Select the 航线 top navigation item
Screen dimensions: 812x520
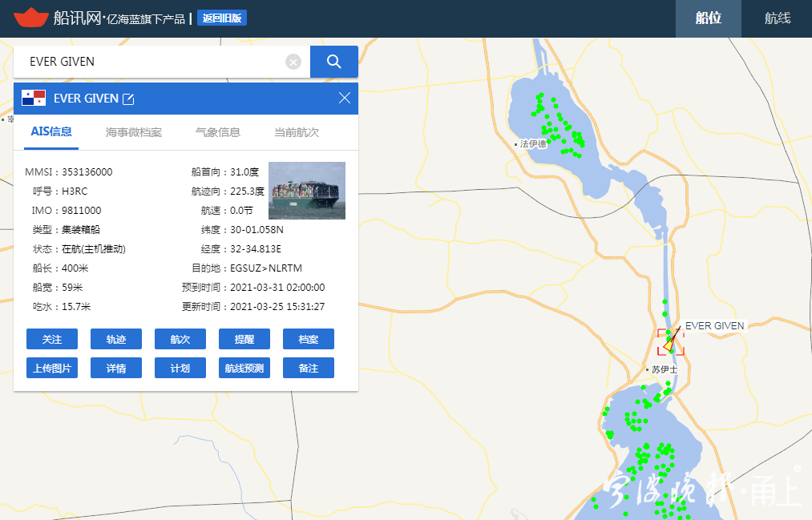coord(777,18)
